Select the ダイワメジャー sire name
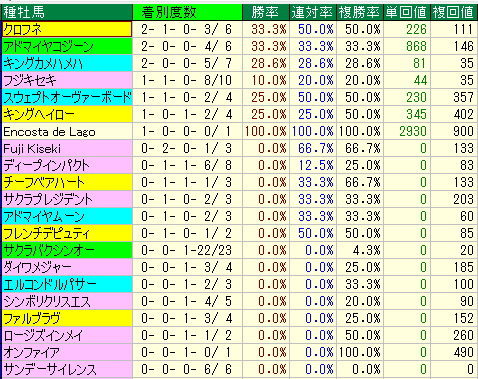The image size is (478, 379). pyautogui.click(x=37, y=267)
